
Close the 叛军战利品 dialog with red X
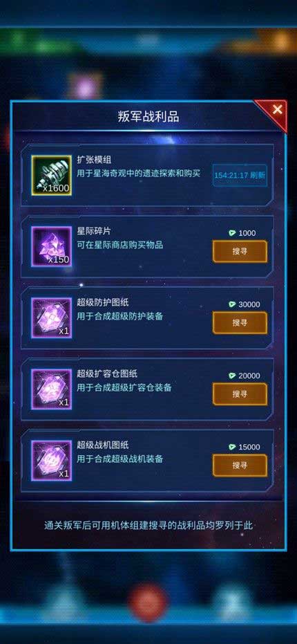pyautogui.click(x=277, y=110)
